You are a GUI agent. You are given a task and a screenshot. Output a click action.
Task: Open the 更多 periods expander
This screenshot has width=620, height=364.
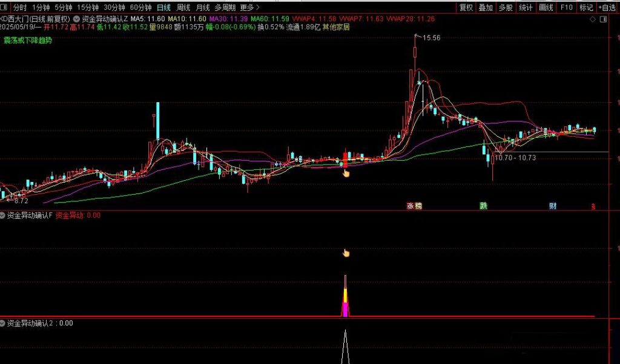point(249,8)
